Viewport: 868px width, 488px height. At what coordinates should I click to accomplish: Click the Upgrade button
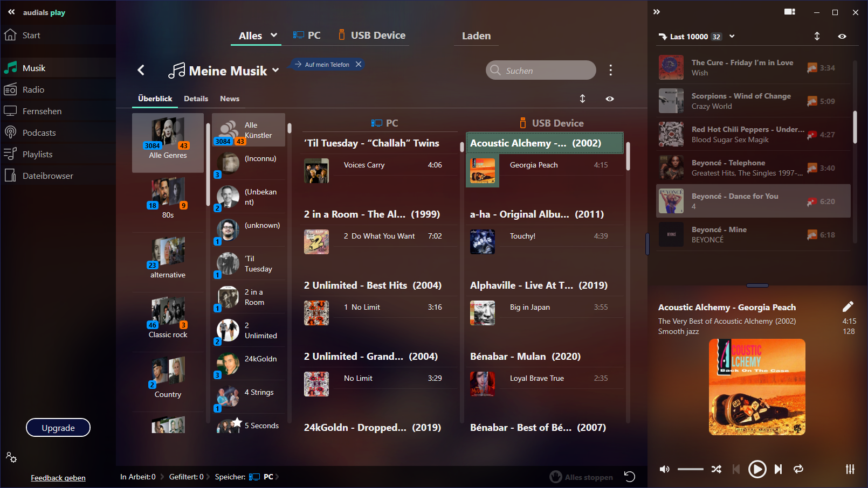coord(58,428)
